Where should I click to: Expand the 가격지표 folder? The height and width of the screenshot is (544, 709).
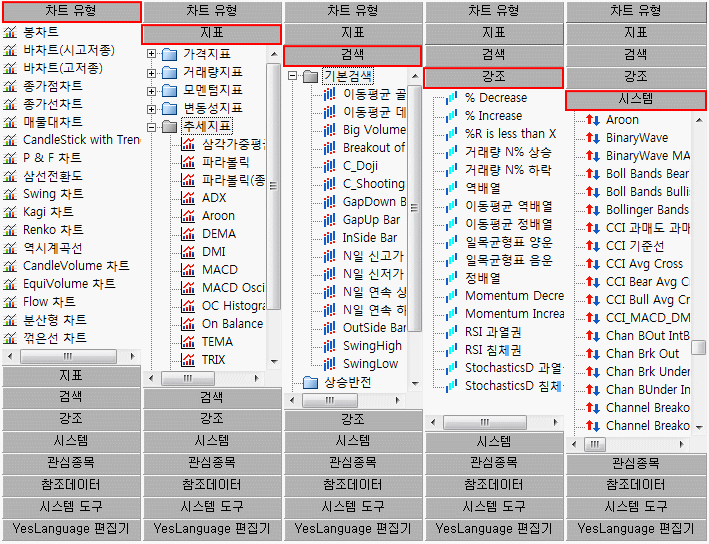(151, 54)
